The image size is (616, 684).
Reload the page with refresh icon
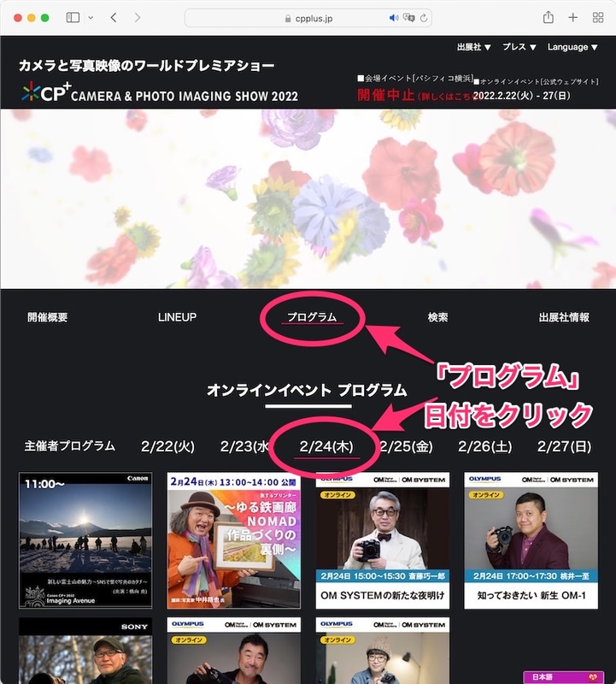[424, 18]
